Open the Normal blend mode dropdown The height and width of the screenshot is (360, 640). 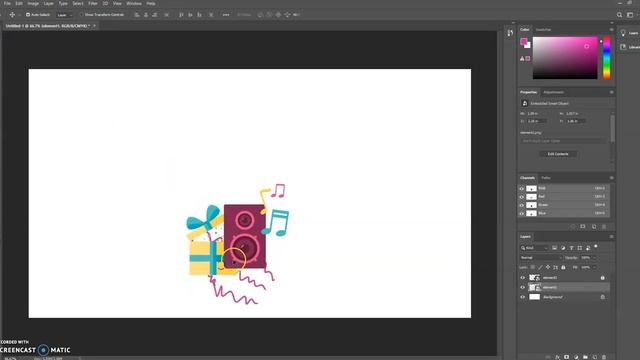(x=540, y=258)
